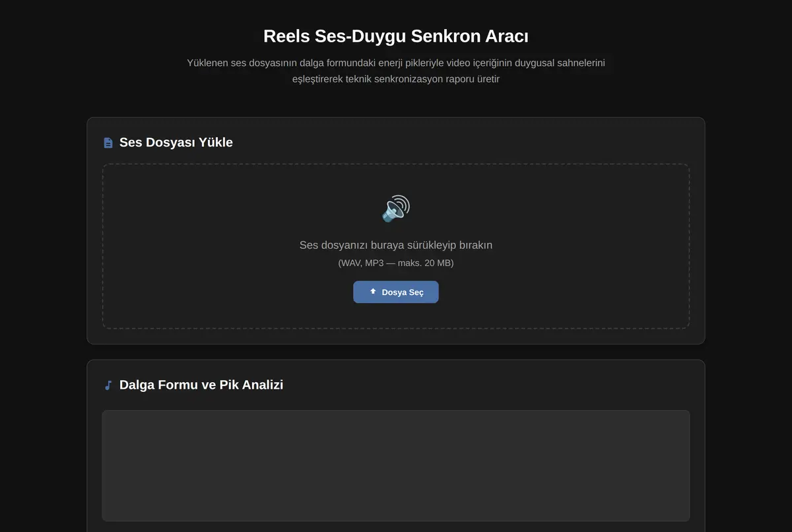The height and width of the screenshot is (532, 792).
Task: Click the 'Dalga Formu ve Pik Analizi' heading
Action: tap(201, 385)
